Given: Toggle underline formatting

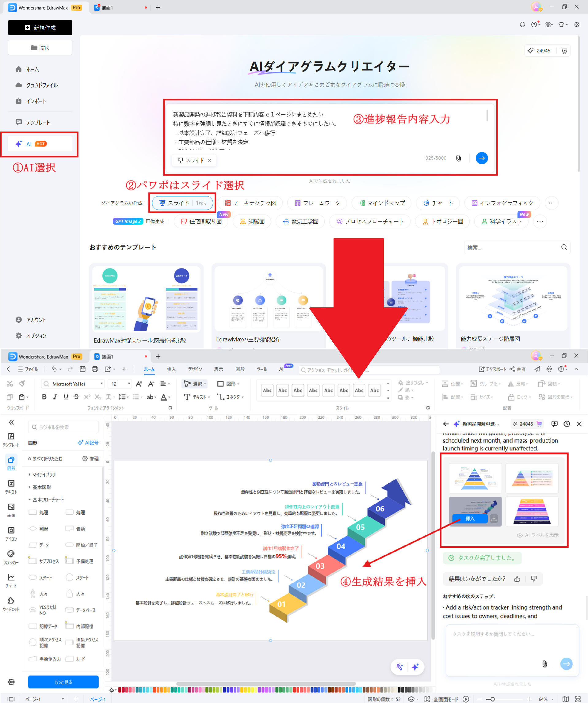Looking at the screenshot, I should point(66,397).
